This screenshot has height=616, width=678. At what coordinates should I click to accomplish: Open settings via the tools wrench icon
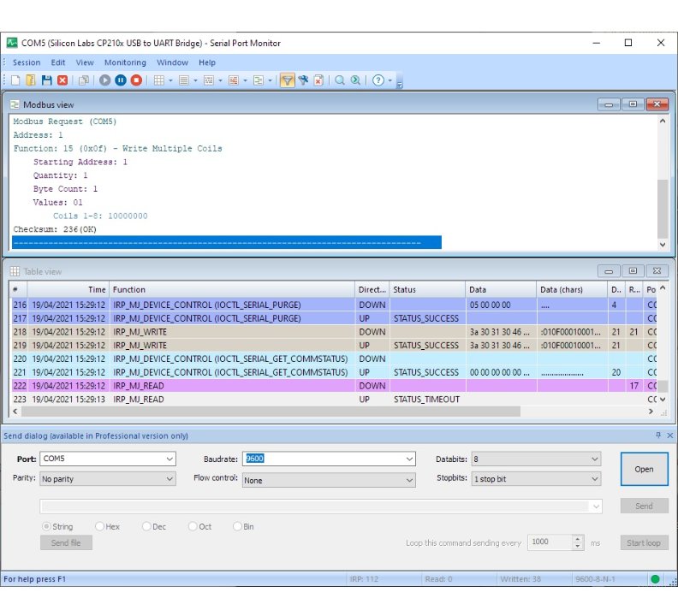click(x=304, y=80)
